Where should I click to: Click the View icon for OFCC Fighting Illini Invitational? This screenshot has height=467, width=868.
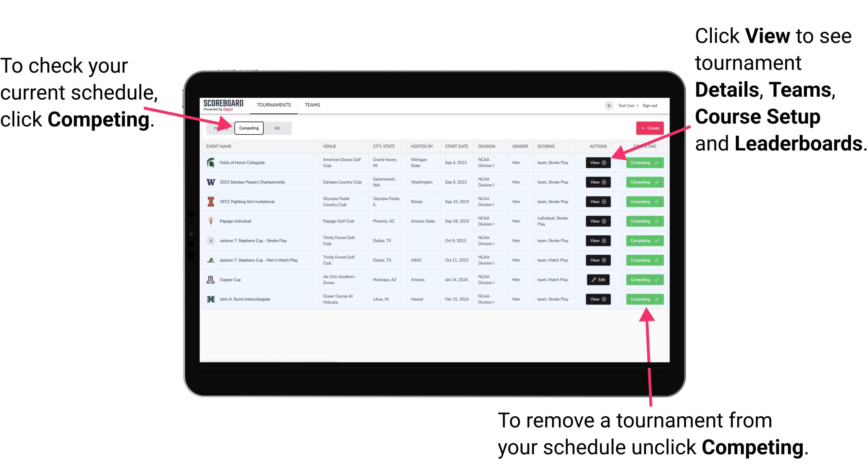(598, 202)
